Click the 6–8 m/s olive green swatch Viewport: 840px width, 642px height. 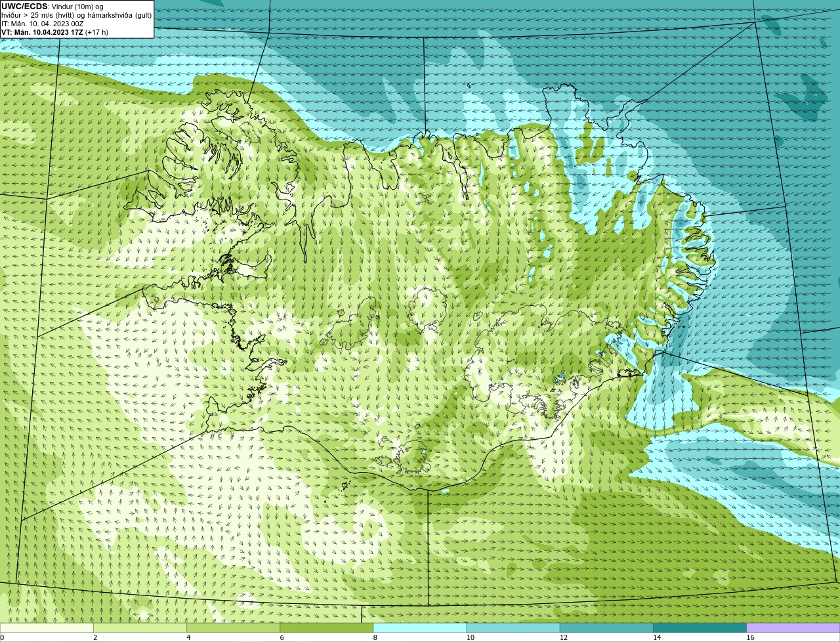click(x=327, y=628)
